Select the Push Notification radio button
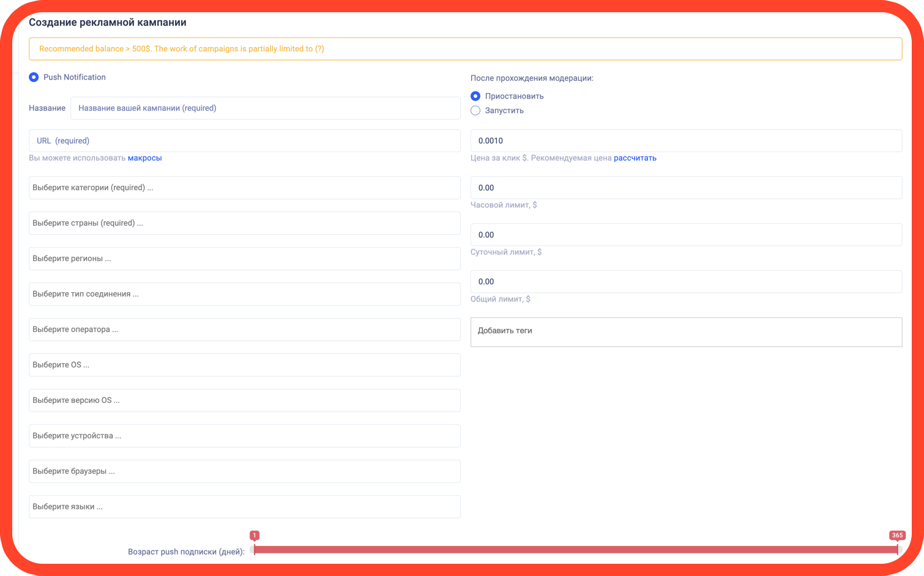The image size is (924, 576). (34, 77)
